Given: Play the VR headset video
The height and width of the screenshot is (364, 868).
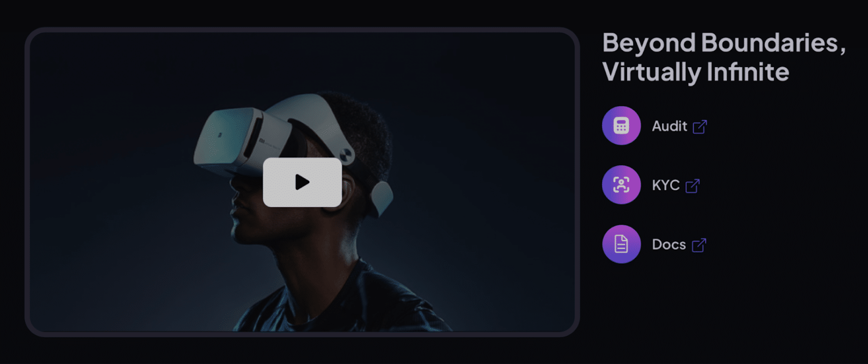Looking at the screenshot, I should tap(302, 182).
